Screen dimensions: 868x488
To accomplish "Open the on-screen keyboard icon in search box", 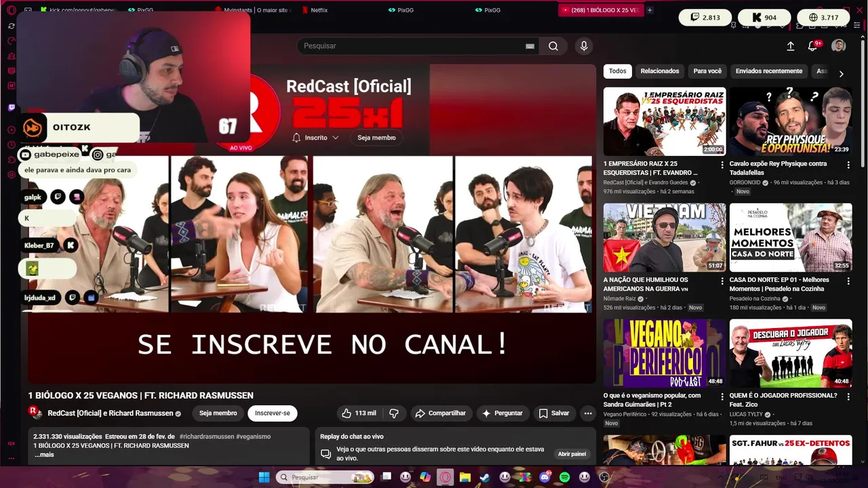I will click(x=530, y=46).
